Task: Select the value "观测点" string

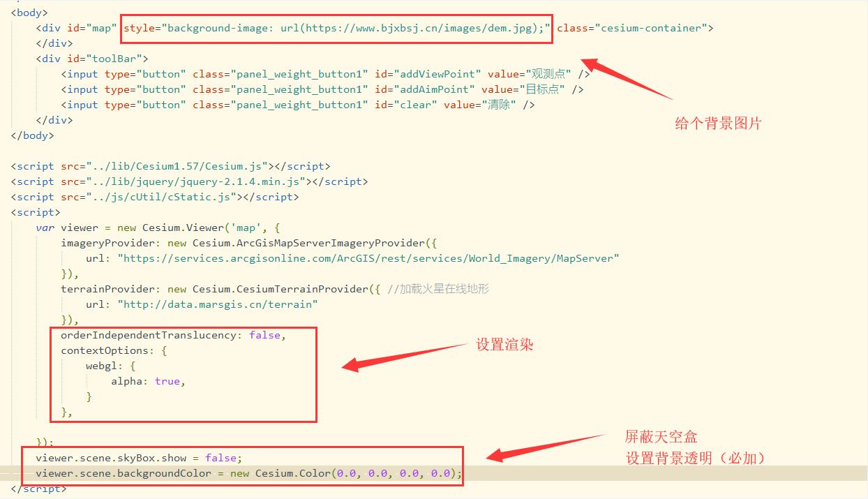Action: [x=547, y=74]
